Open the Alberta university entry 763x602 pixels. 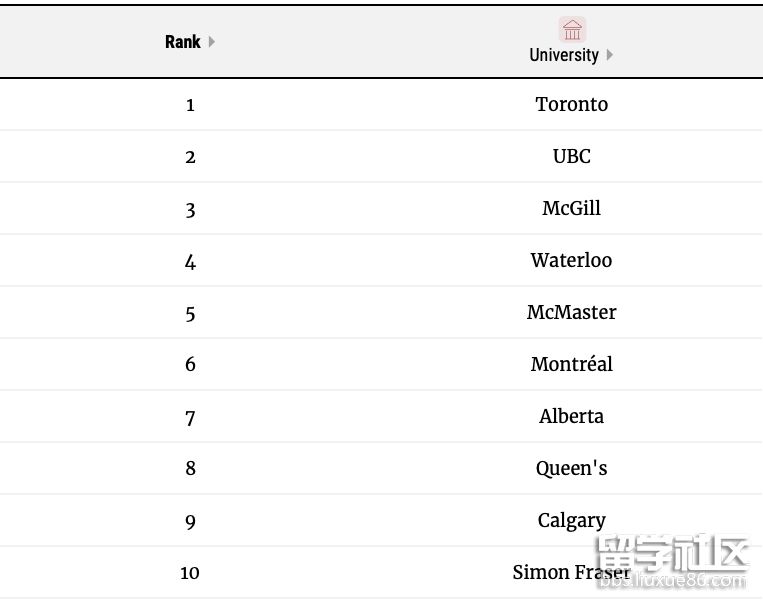pos(572,417)
